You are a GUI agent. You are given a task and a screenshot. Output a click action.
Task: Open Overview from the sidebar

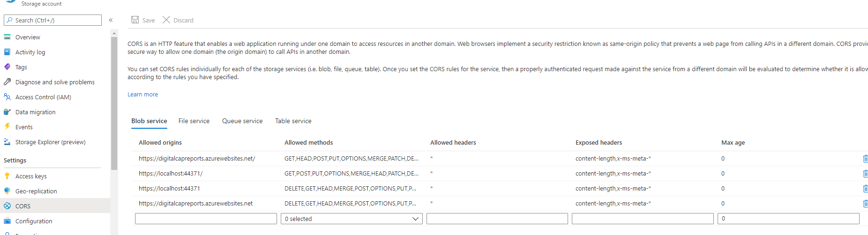coord(28,37)
